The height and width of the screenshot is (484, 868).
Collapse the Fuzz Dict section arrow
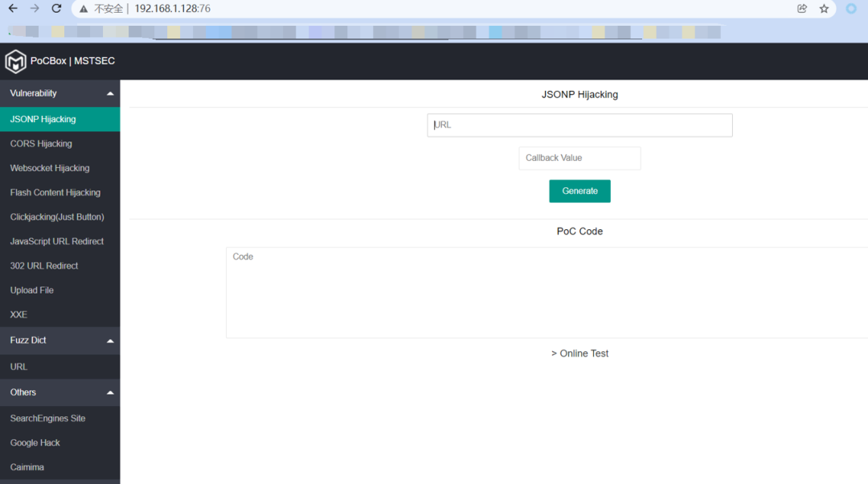click(x=110, y=341)
